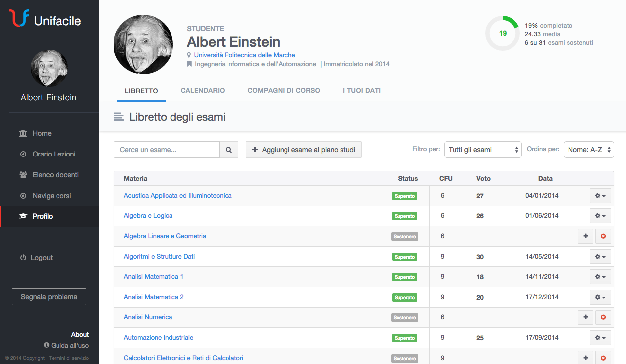The image size is (626, 364).
Task: Click the sidebar name Albert Einstein
Action: pos(49,98)
